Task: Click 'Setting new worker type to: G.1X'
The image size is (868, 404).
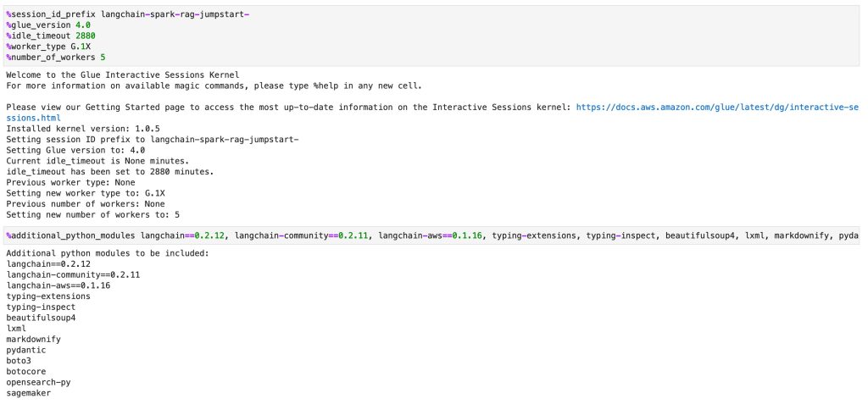Action: [x=86, y=193]
